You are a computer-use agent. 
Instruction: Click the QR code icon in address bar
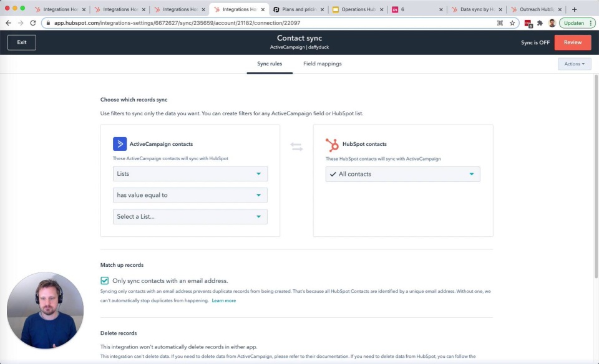point(500,23)
